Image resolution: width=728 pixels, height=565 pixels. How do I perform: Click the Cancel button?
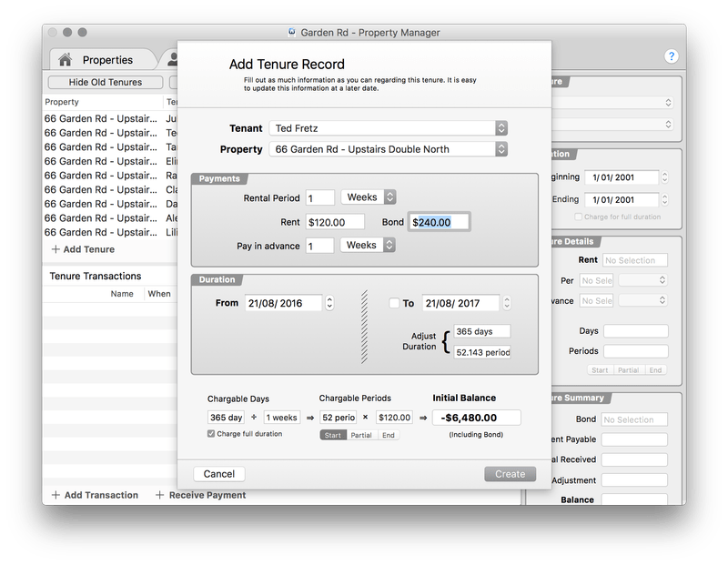(219, 474)
